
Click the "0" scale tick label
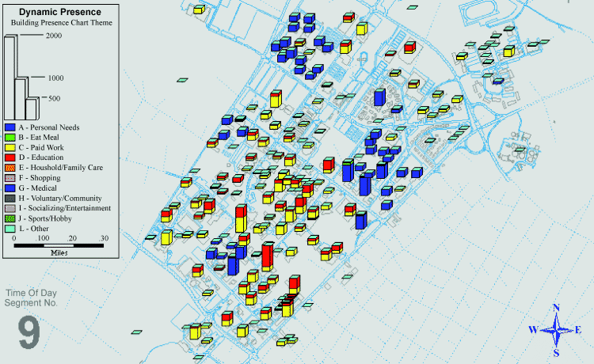click(14, 238)
